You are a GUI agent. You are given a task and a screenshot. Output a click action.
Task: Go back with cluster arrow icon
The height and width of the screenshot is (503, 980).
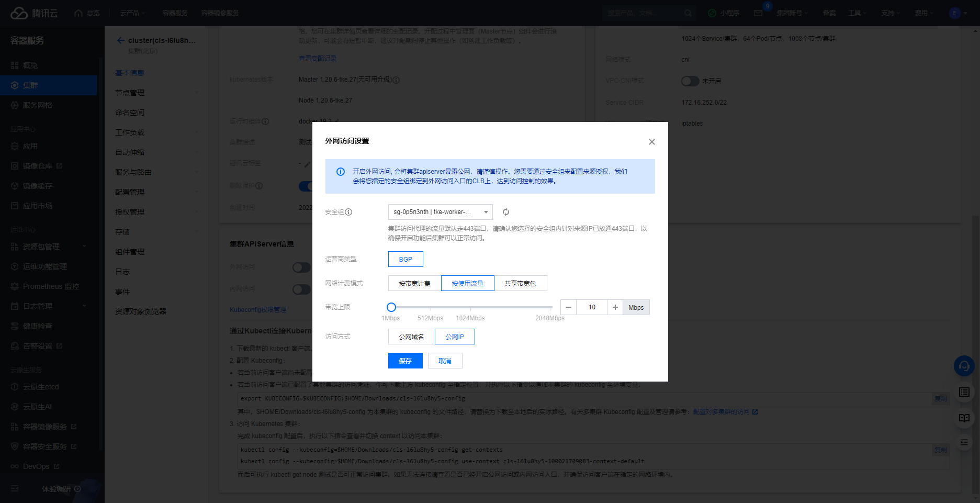(121, 40)
